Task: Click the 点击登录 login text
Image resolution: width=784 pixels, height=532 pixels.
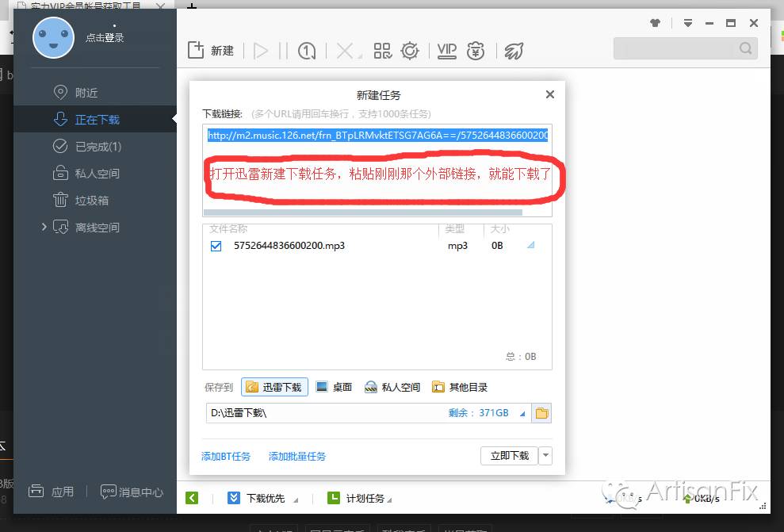Action: [x=105, y=37]
